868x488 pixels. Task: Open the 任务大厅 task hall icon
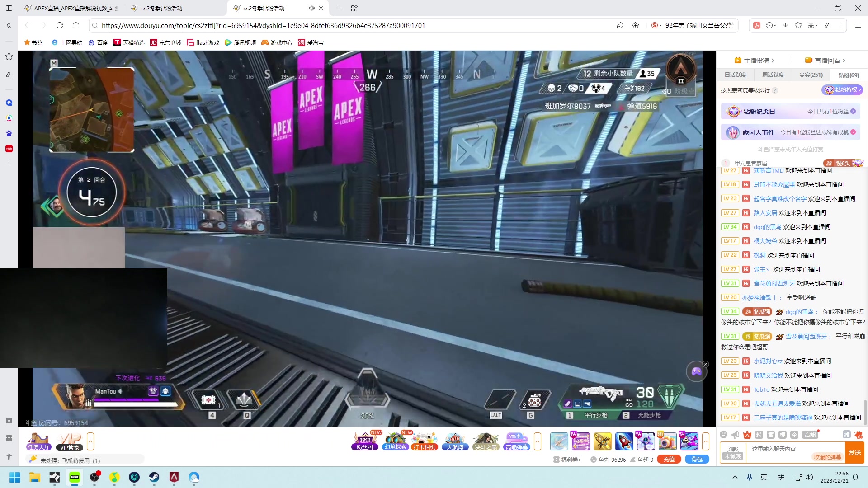pyautogui.click(x=38, y=441)
